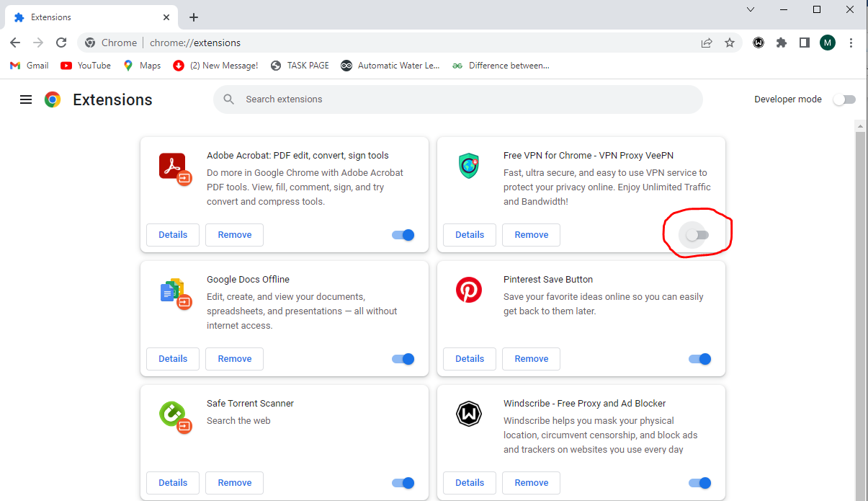
Task: Open the (2) New Message! bookmark
Action: click(216, 66)
